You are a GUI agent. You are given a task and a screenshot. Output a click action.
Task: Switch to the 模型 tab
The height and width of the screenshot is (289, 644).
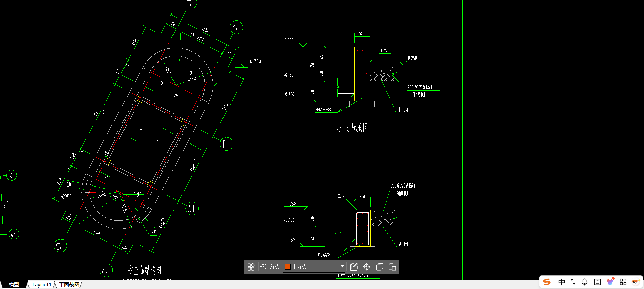tap(14, 284)
